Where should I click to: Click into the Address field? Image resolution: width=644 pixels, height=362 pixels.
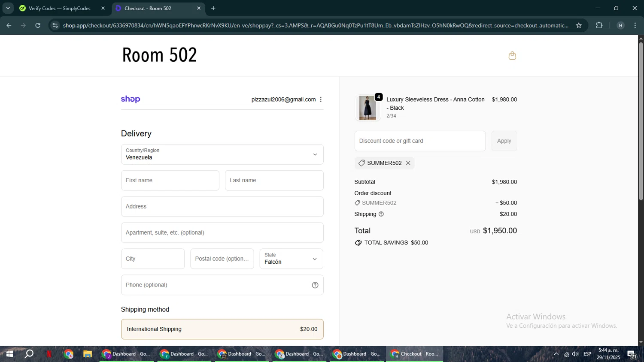[x=222, y=207]
